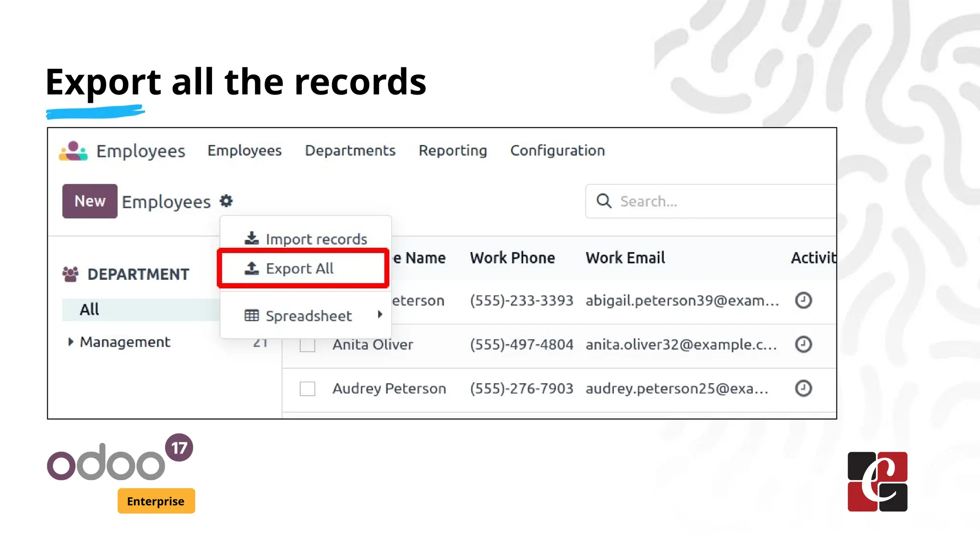
Task: Open the Departments menu
Action: pyautogui.click(x=350, y=151)
